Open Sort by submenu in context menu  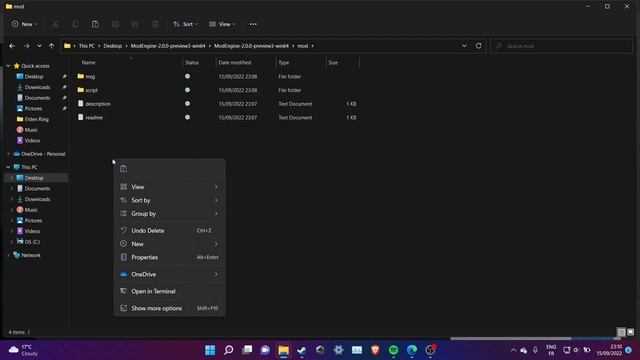pos(169,200)
